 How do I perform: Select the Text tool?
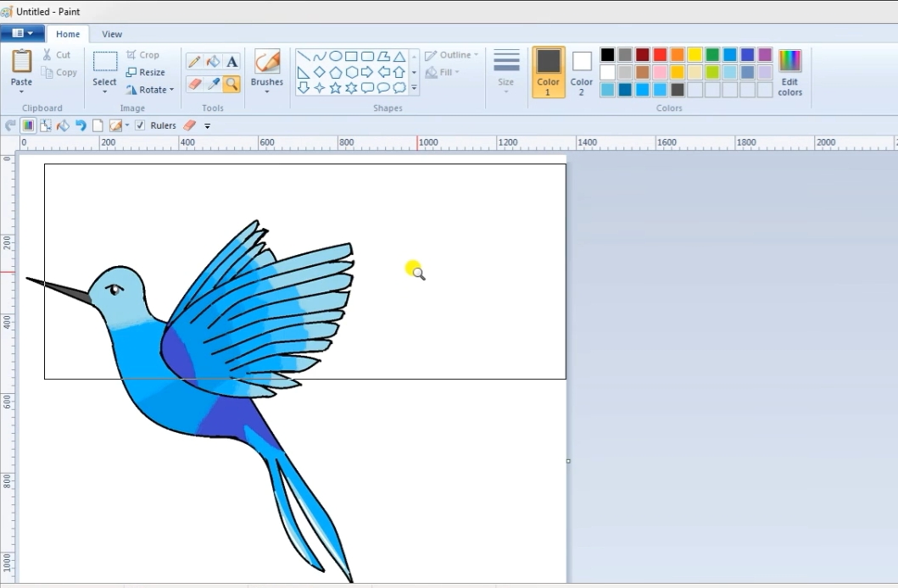pos(232,61)
